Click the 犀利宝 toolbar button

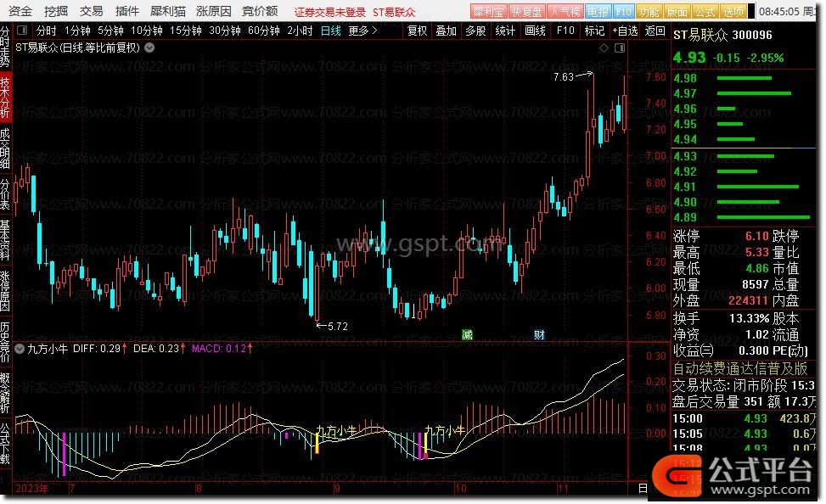[x=488, y=12]
